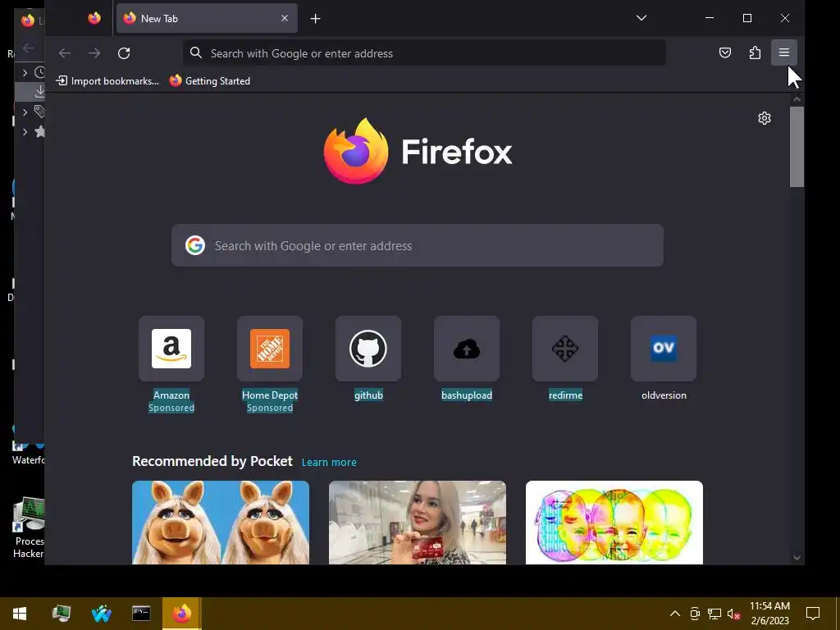840x630 pixels.
Task: Switch to the pinned Firefox tab
Action: pyautogui.click(x=94, y=18)
